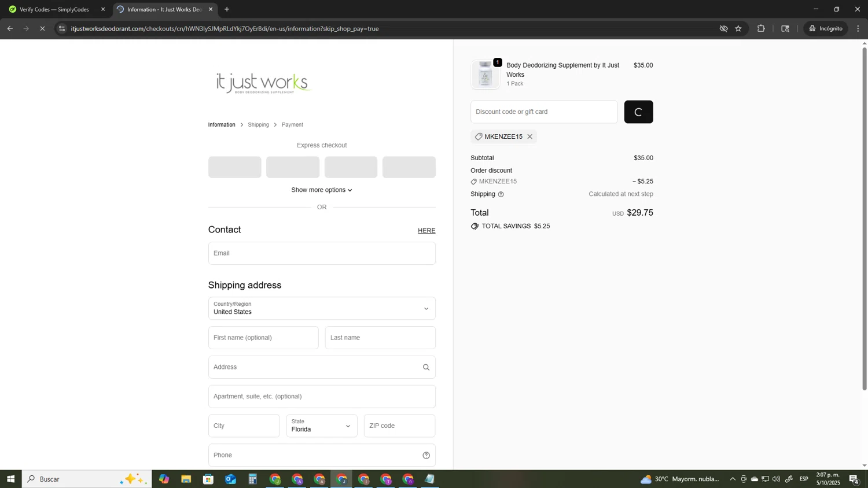The width and height of the screenshot is (868, 488).
Task: Click the Apply discount button showing spinner
Action: point(638,112)
